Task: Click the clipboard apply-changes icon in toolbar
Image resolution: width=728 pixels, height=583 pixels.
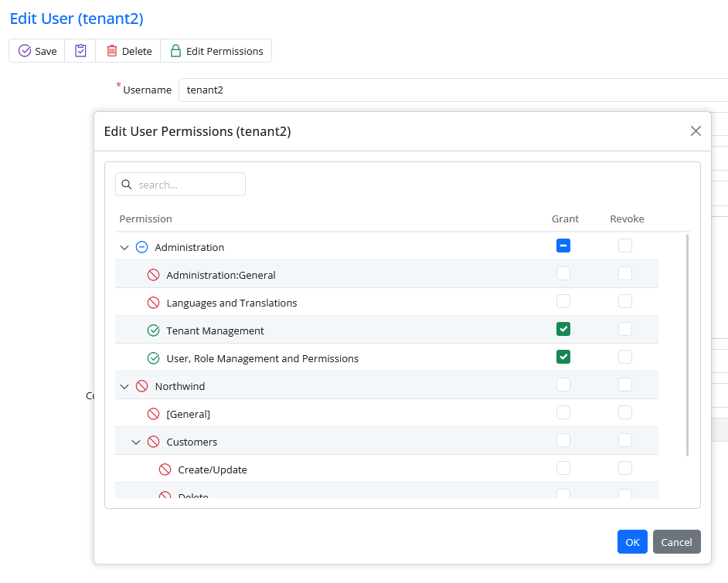Action: point(80,51)
